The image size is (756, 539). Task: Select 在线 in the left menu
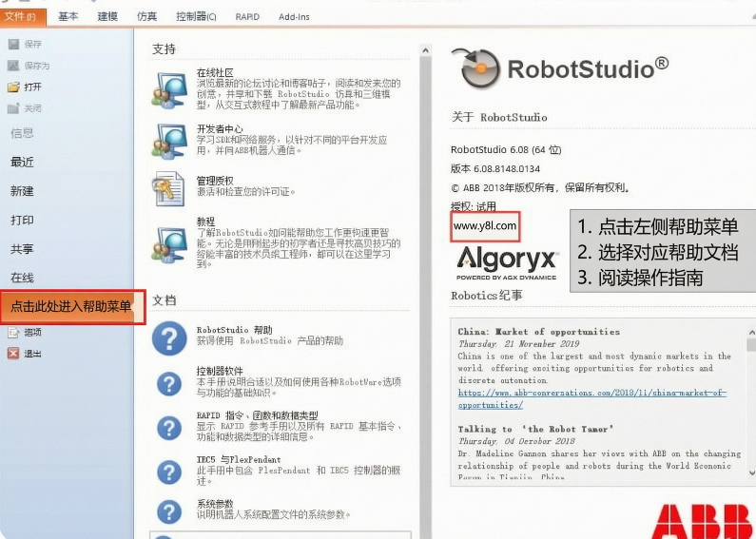click(22, 278)
